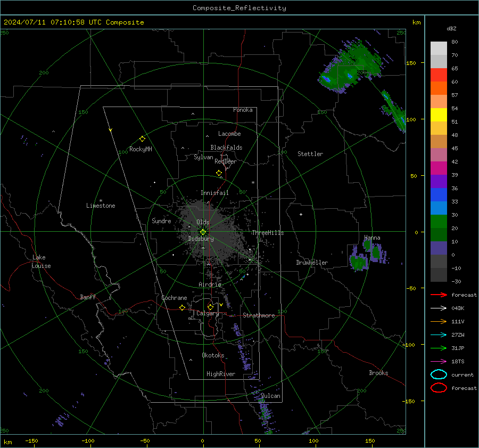
Task: Click the Composite_Reflectivity title
Action: pos(240,8)
